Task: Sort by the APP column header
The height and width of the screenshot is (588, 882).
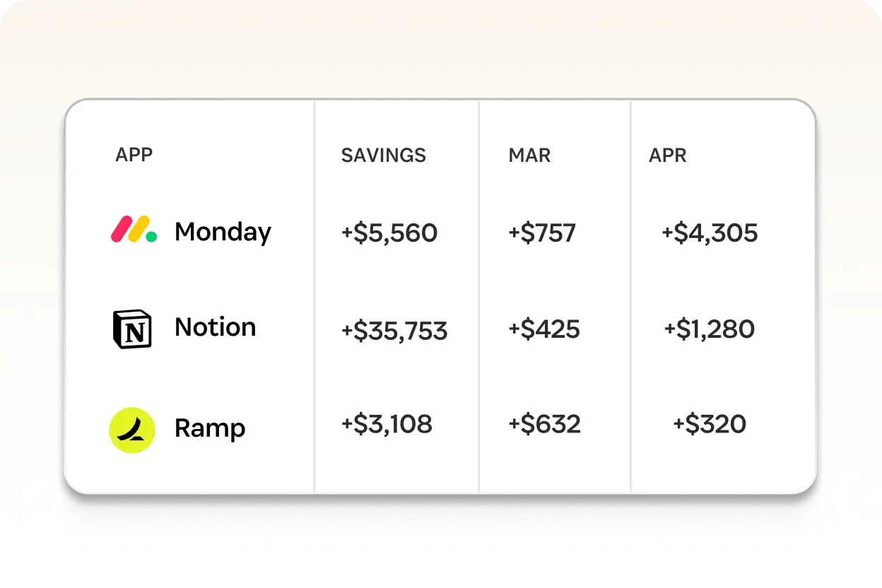Action: 134,154
